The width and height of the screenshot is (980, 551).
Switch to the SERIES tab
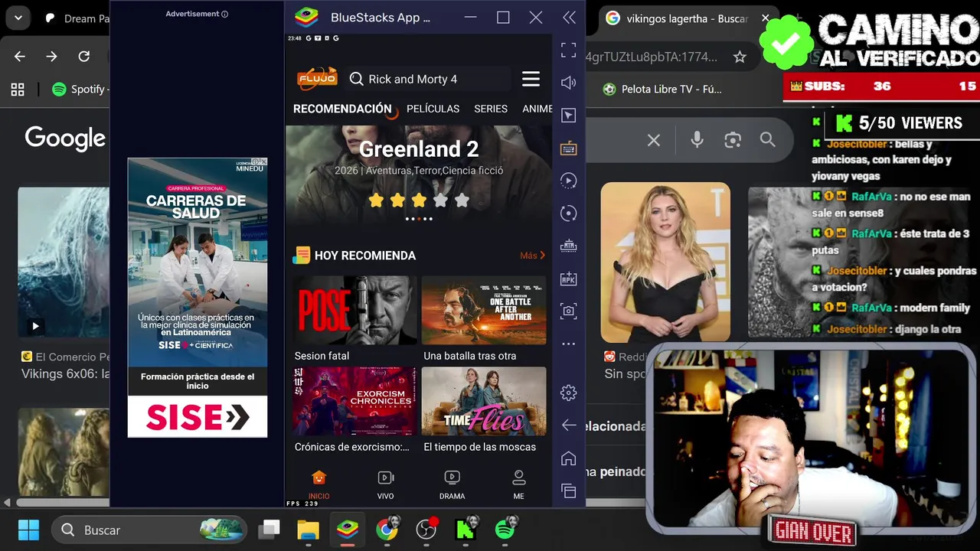click(491, 109)
